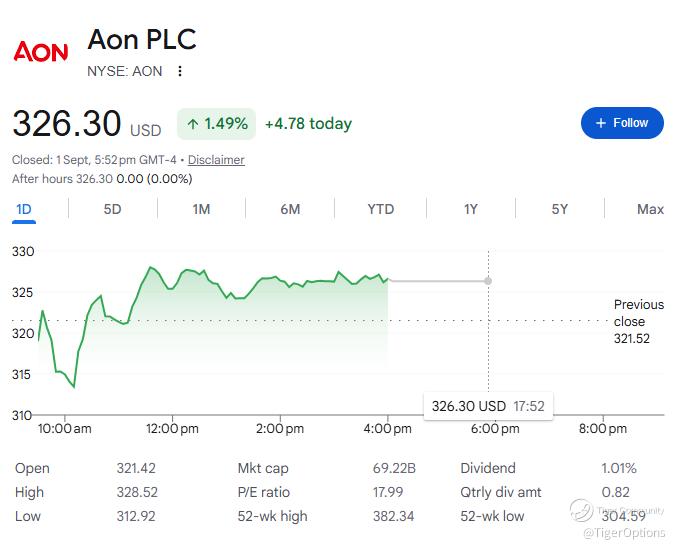Open the three-dot more options menu
The height and width of the screenshot is (548, 678).
pos(180,71)
